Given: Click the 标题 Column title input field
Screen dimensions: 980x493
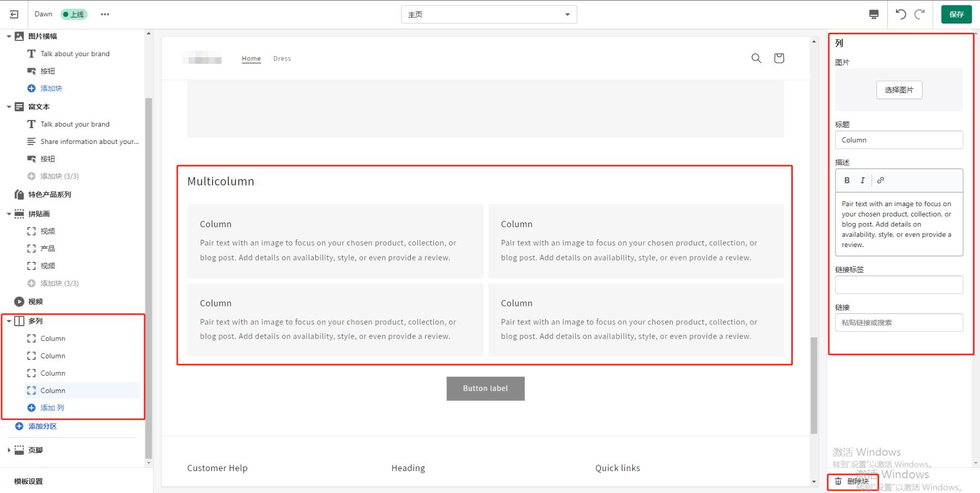Looking at the screenshot, I should [899, 140].
